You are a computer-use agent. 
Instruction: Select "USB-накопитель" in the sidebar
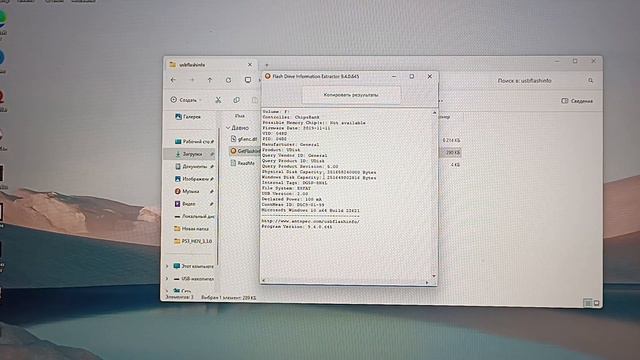tap(193, 279)
